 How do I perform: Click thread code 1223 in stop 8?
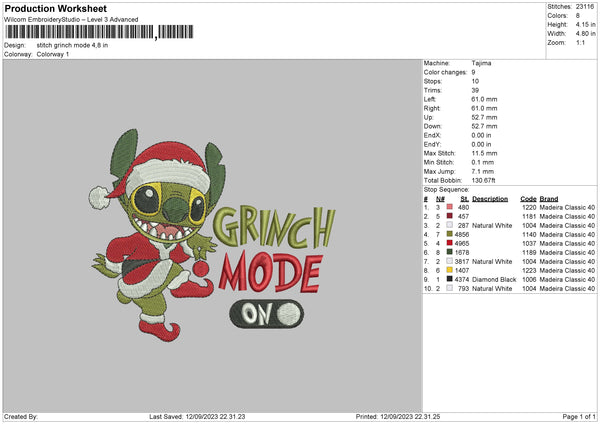(529, 271)
